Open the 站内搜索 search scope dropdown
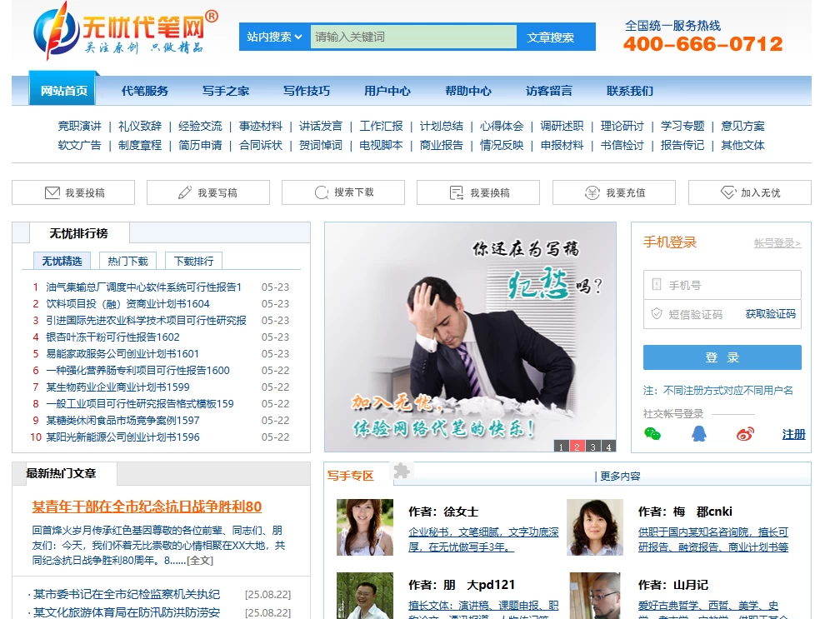This screenshot has width=840, height=619. coord(274,37)
